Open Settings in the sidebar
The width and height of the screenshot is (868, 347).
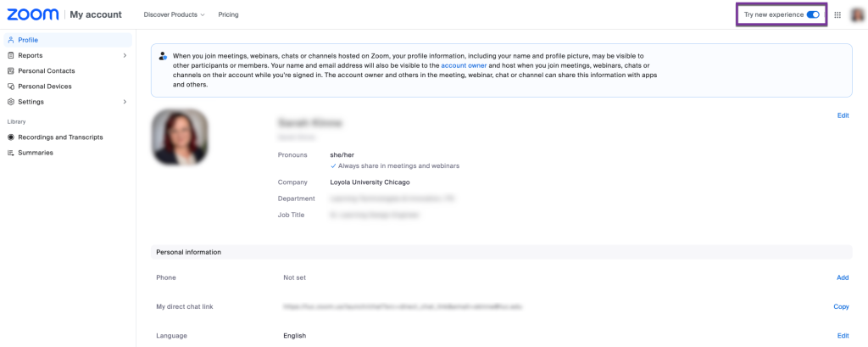pos(68,102)
